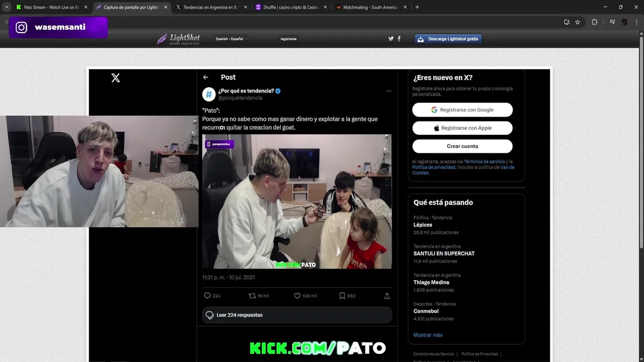The height and width of the screenshot is (362, 644).
Task: Open a new browser tab
Action: tap(417, 7)
